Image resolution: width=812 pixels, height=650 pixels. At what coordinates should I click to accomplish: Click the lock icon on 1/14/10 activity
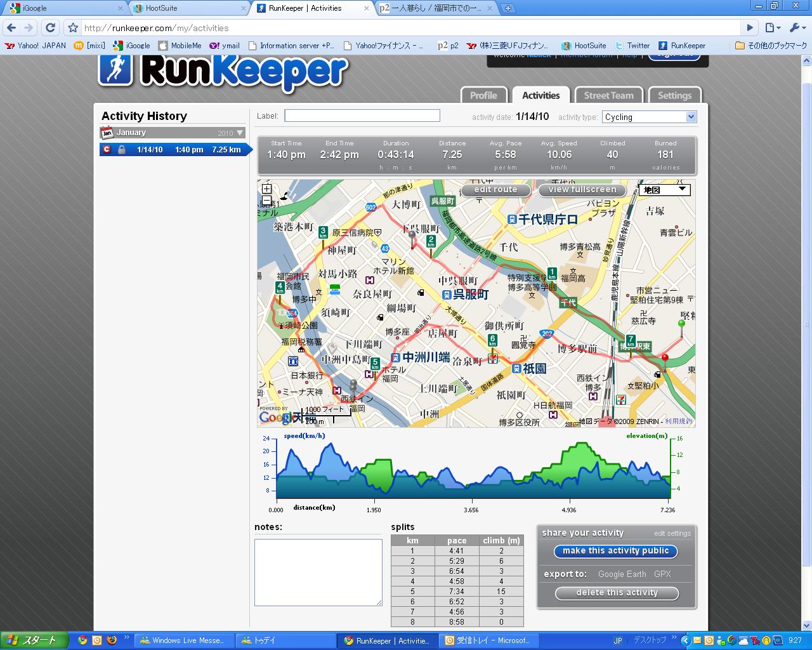pos(122,150)
